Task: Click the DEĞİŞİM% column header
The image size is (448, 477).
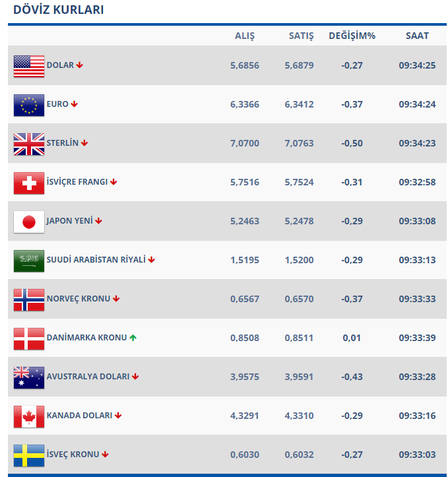Action: click(x=352, y=36)
